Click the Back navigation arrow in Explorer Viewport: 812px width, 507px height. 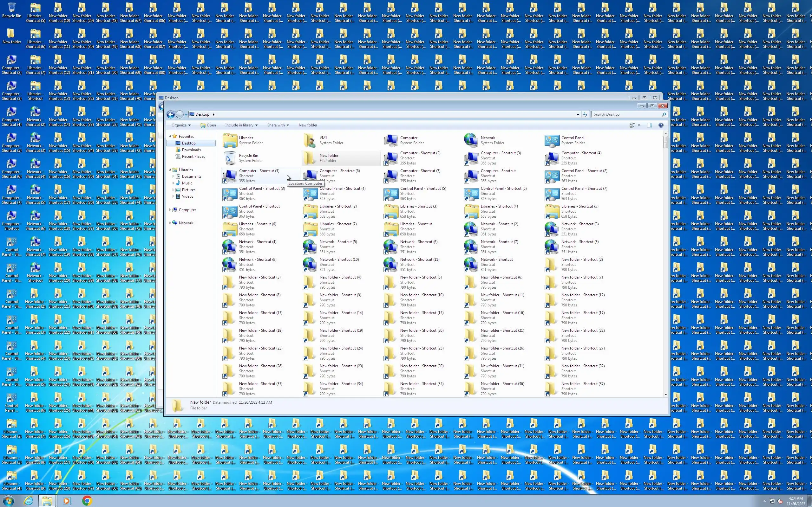[170, 115]
